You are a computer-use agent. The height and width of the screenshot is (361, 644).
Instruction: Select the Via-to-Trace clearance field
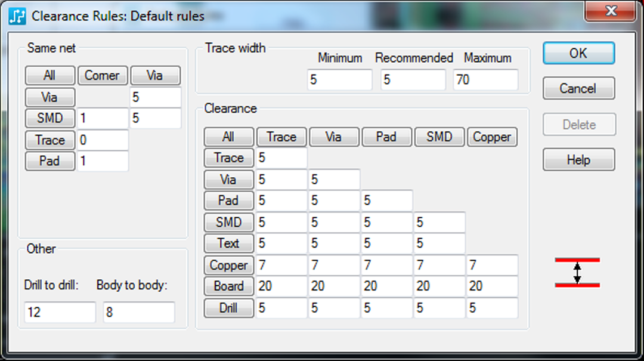click(x=281, y=180)
